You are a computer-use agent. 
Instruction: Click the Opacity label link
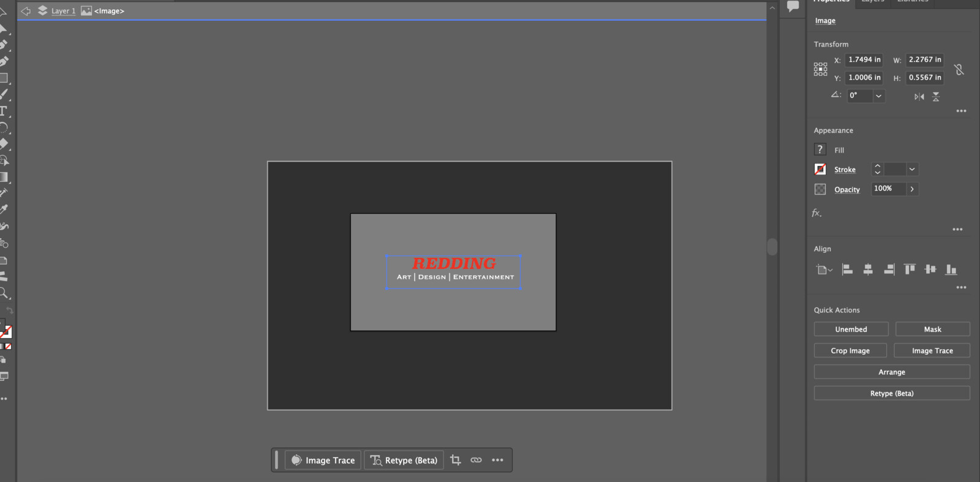(847, 189)
